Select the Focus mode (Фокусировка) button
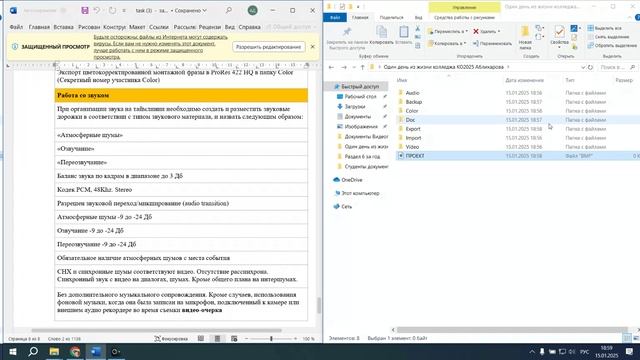This screenshot has height=360, width=640. click(x=171, y=339)
